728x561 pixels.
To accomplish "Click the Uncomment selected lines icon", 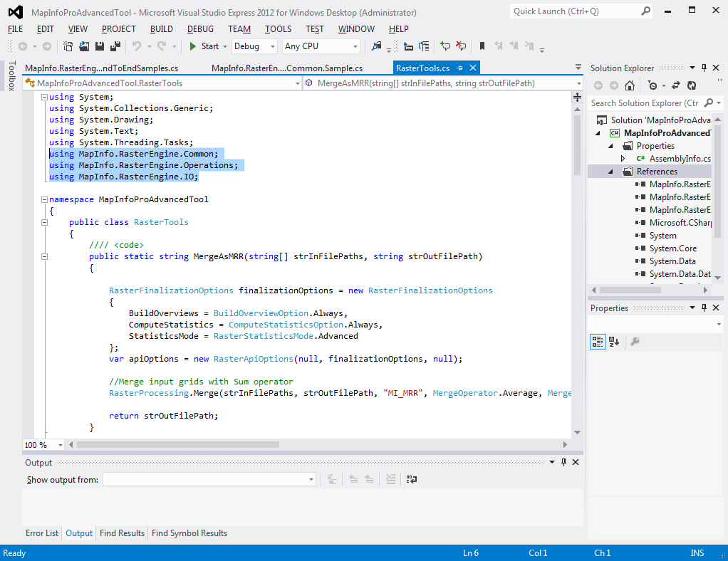I will [x=461, y=46].
